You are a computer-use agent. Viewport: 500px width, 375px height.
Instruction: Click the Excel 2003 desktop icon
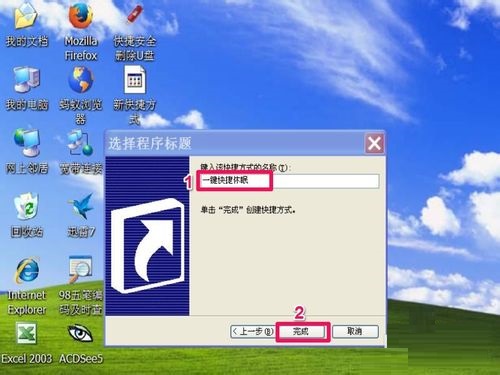(27, 334)
